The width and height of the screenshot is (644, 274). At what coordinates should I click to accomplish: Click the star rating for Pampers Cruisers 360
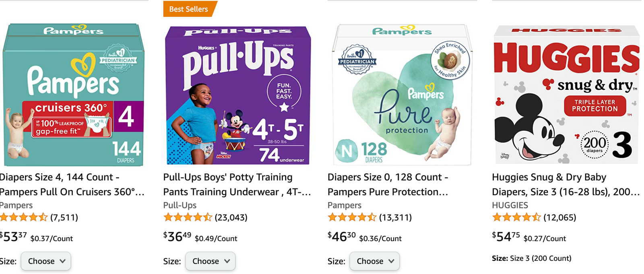pos(23,218)
